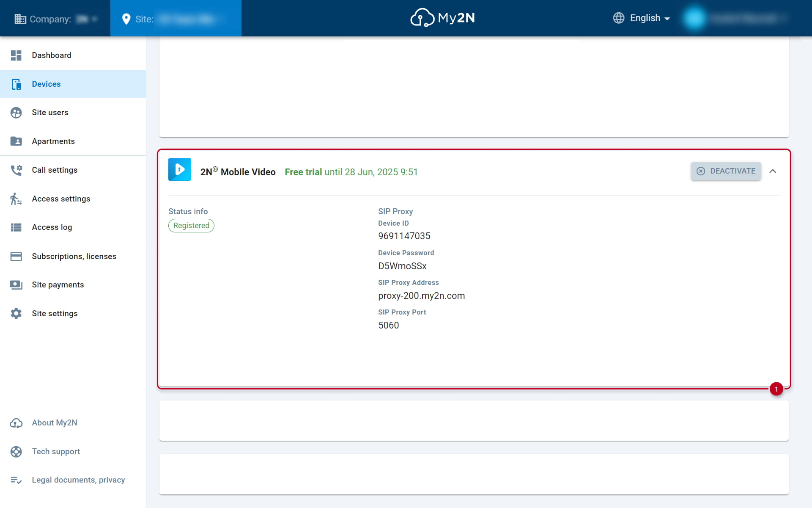
Task: Open Tech support link
Action: (x=73, y=452)
